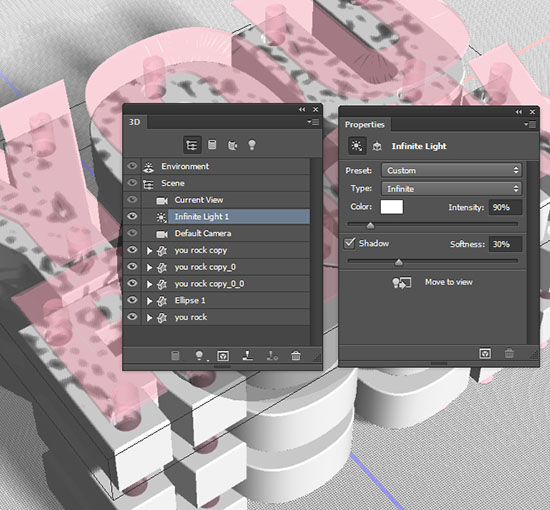The image size is (550, 510).
Task: Click the mesh icon beside you rock copy
Action: coord(162,250)
